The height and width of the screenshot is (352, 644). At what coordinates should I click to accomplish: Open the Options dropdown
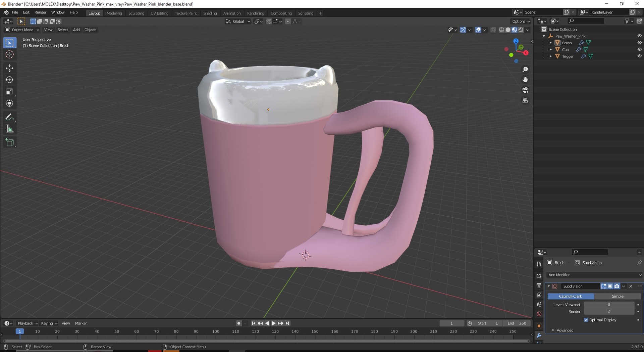521,21
